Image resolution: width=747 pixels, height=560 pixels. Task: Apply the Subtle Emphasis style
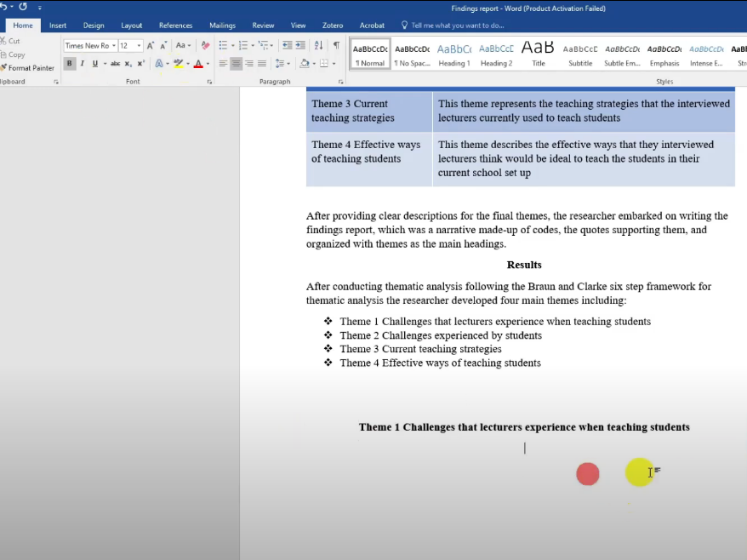pyautogui.click(x=622, y=54)
